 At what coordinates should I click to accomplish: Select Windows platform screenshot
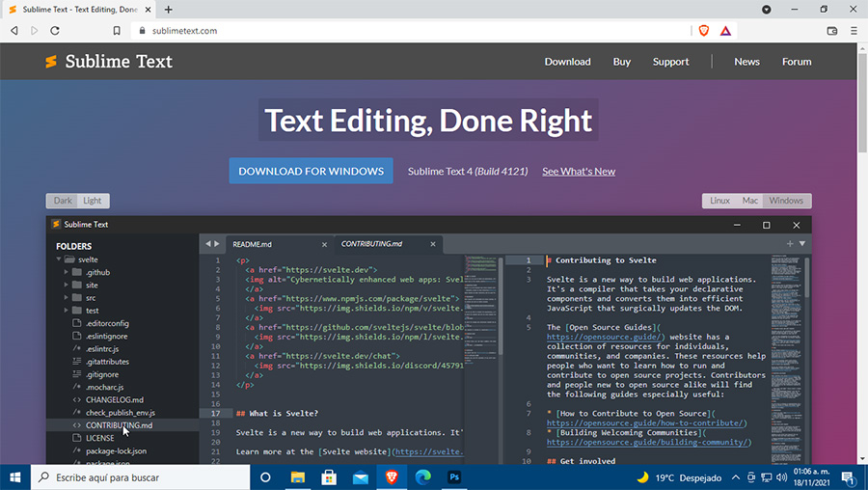[786, 201]
